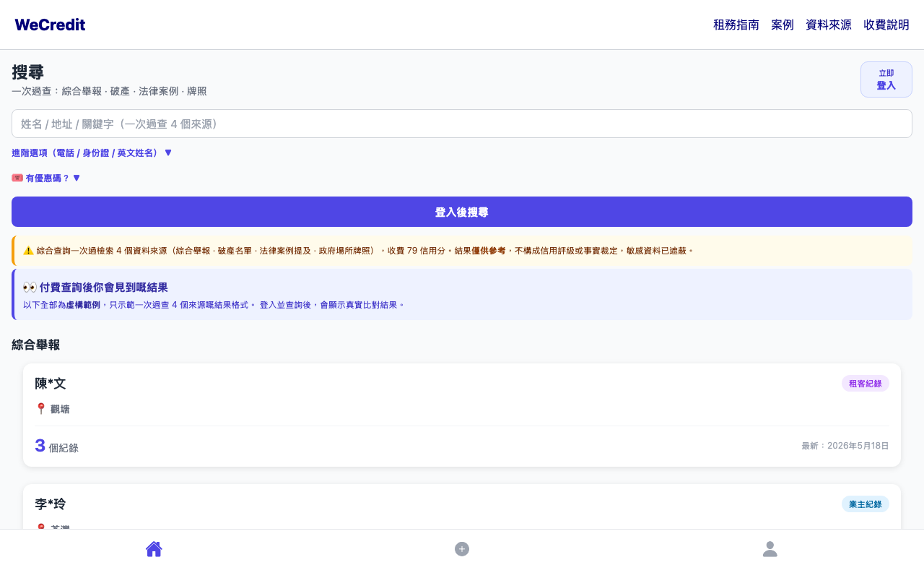Open 收費說明 in the top navigation

tap(886, 25)
